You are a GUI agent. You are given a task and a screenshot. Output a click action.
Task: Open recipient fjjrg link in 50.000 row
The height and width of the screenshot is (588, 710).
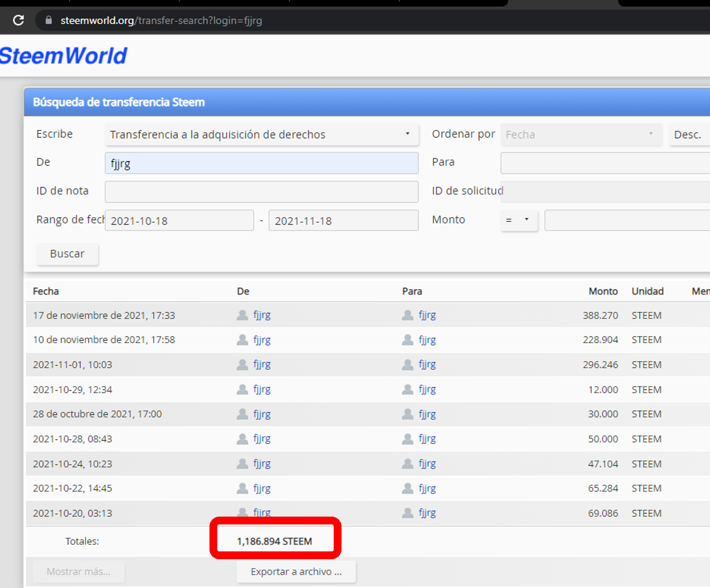[427, 439]
